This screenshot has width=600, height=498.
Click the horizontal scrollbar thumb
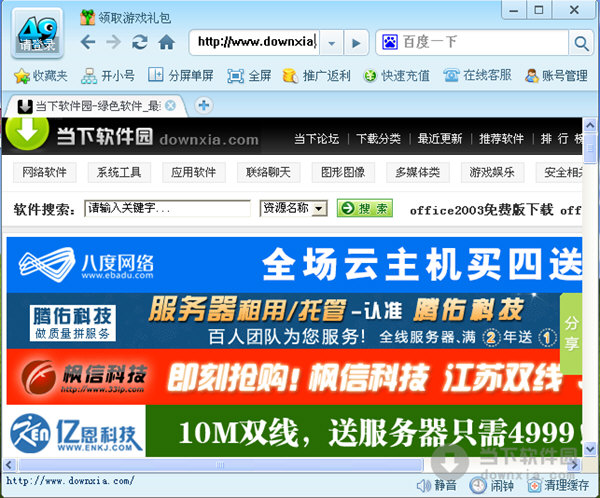tap(221, 465)
